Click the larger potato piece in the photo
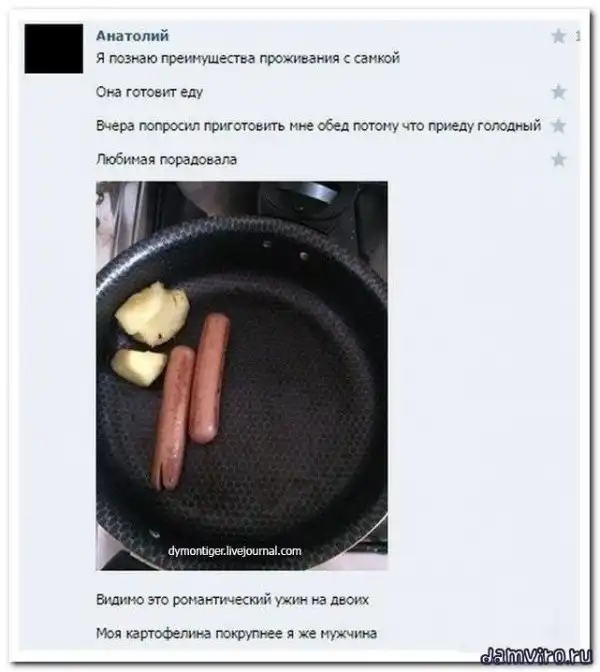600x672 pixels. click(x=153, y=314)
